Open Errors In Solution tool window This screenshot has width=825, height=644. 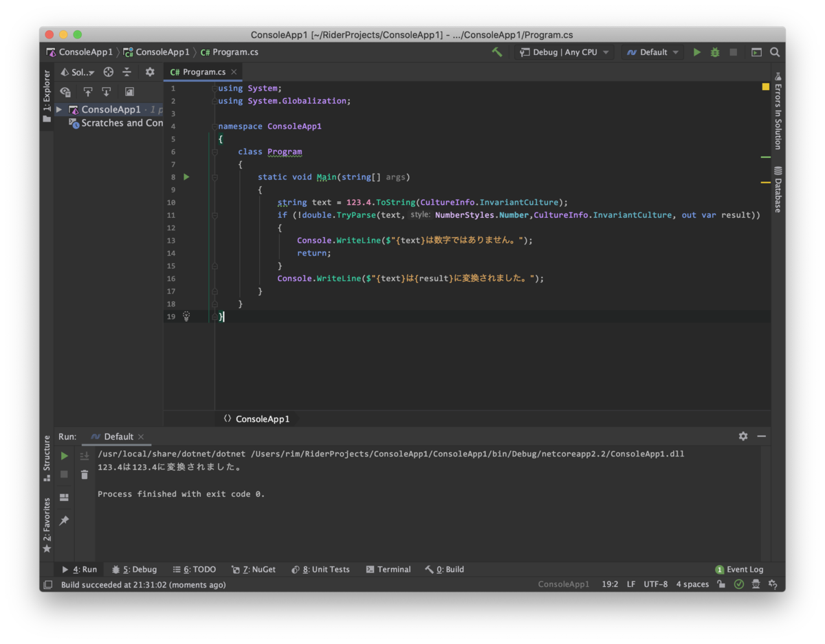tap(778, 111)
